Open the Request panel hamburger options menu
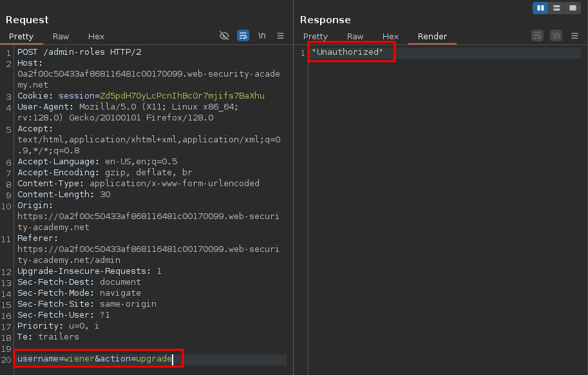This screenshot has height=375, width=588. (280, 36)
